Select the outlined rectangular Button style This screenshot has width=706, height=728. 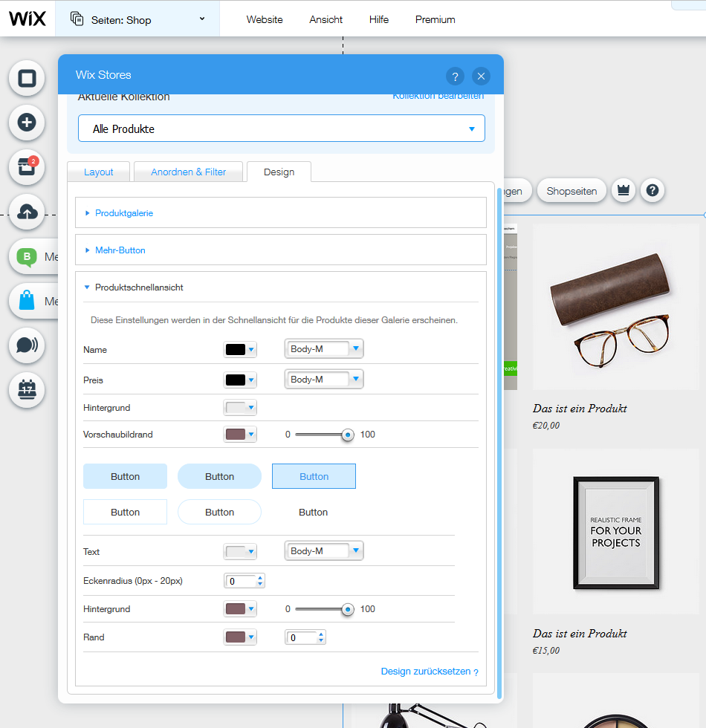coord(125,513)
